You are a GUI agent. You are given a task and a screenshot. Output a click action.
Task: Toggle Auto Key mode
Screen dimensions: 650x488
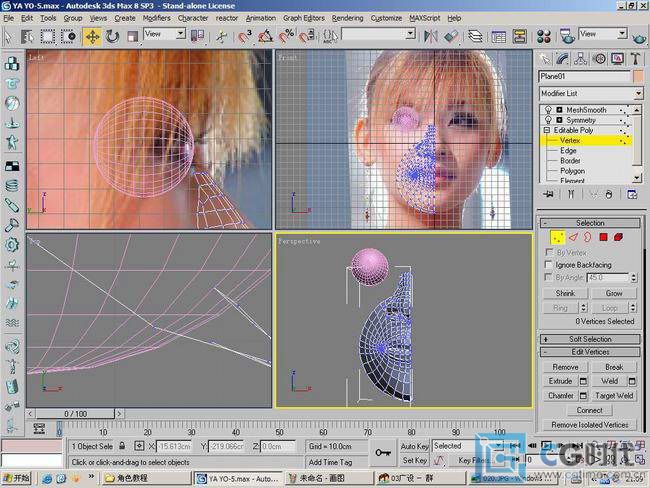coord(414,447)
